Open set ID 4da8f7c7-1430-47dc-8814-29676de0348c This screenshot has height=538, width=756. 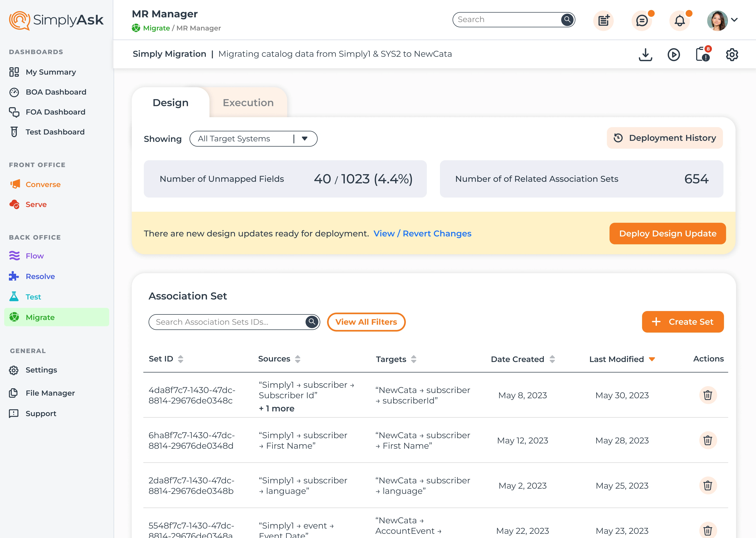pyautogui.click(x=192, y=395)
